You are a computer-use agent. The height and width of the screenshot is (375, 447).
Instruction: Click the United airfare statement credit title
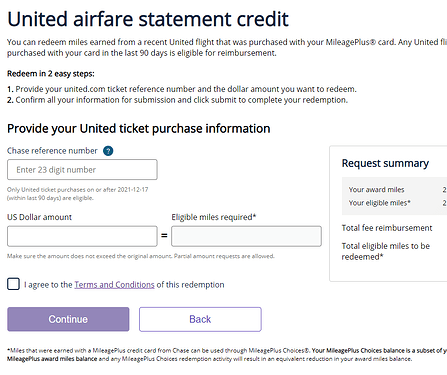tap(148, 19)
